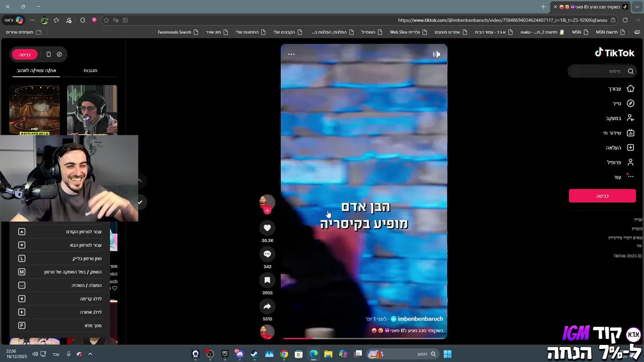This screenshot has height=362, width=644.
Task: Add page to favorites with star icon
Action: coord(106,20)
